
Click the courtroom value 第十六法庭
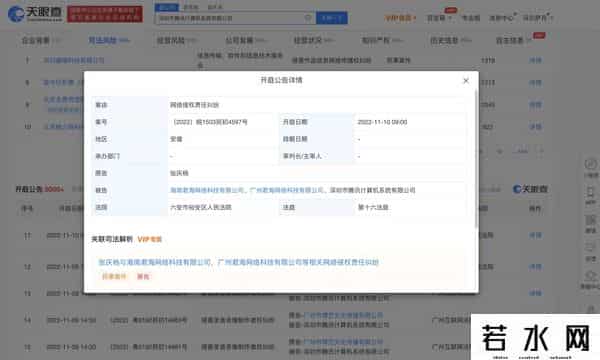pyautogui.click(x=373, y=207)
